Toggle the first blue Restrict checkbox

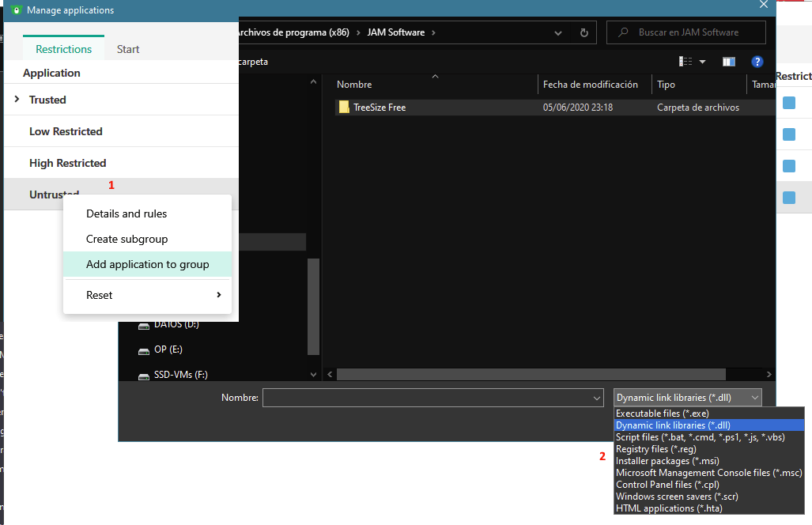tap(789, 103)
